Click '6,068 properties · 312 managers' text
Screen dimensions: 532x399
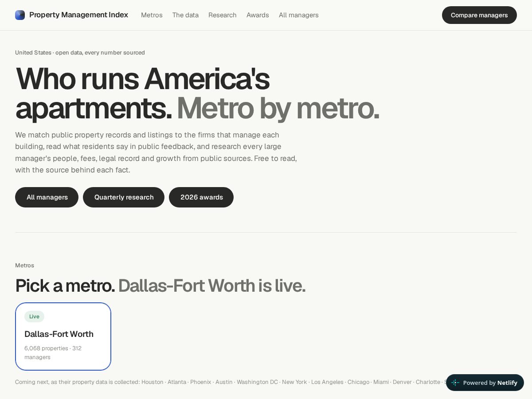[x=53, y=353]
